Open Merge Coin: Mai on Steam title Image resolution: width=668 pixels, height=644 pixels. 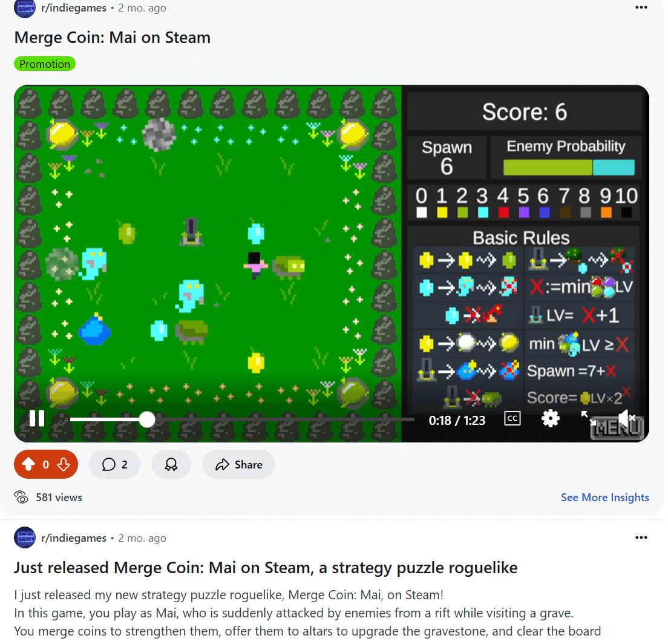[113, 38]
